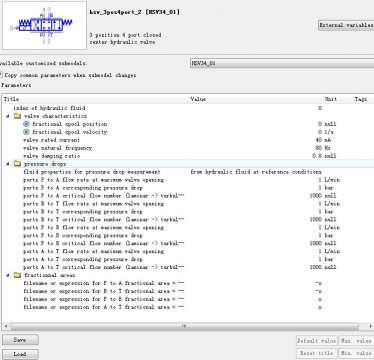
Task: Select the index of hydraulic fluid row
Action: coord(187,108)
